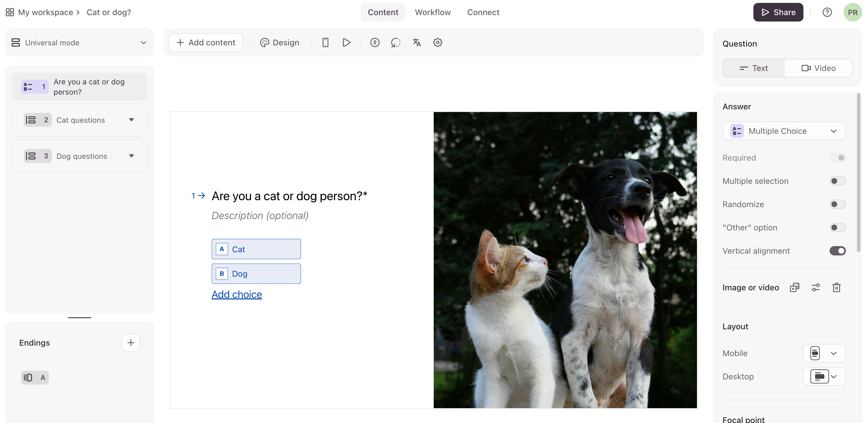The height and width of the screenshot is (423, 868).
Task: Enable the "Other" option toggle
Action: pyautogui.click(x=838, y=228)
